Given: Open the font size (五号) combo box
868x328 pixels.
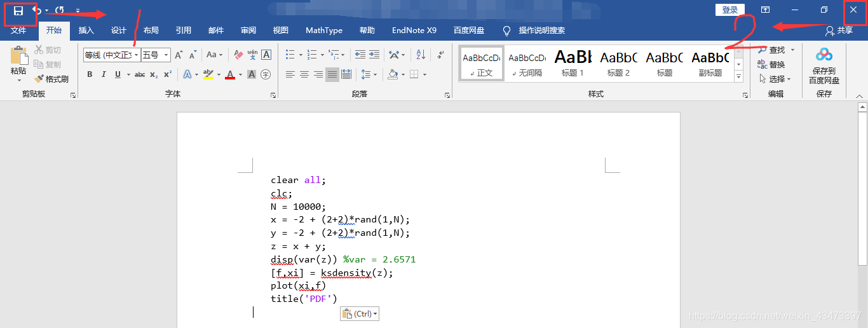Looking at the screenshot, I should click(156, 55).
